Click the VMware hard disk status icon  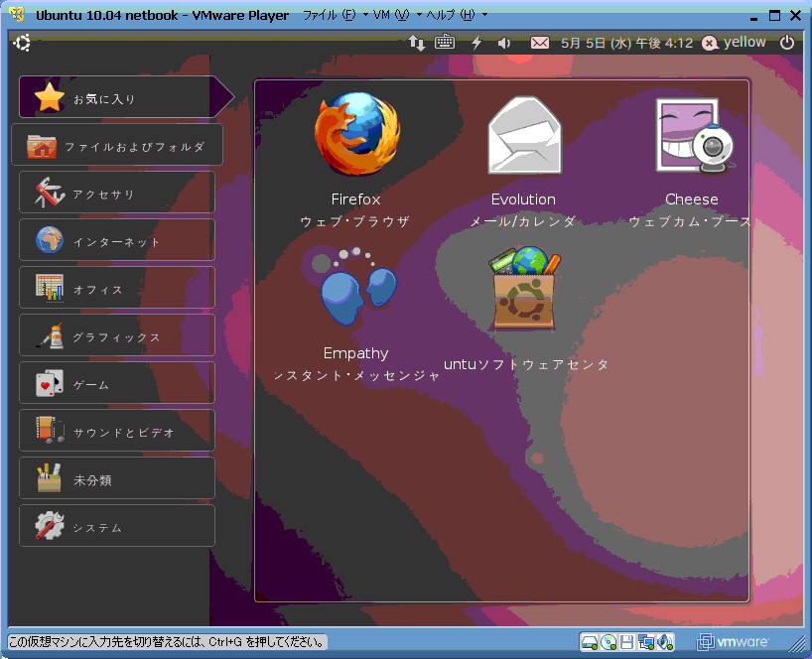tap(590, 642)
